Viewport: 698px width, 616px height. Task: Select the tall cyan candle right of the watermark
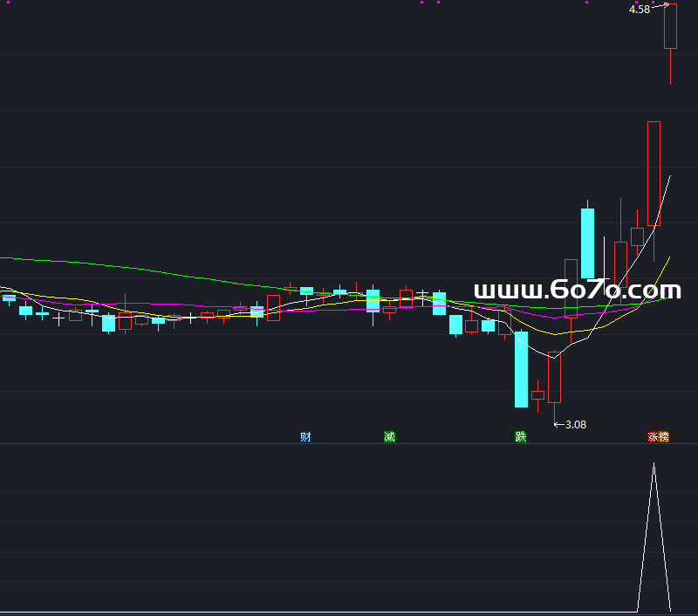[588, 243]
